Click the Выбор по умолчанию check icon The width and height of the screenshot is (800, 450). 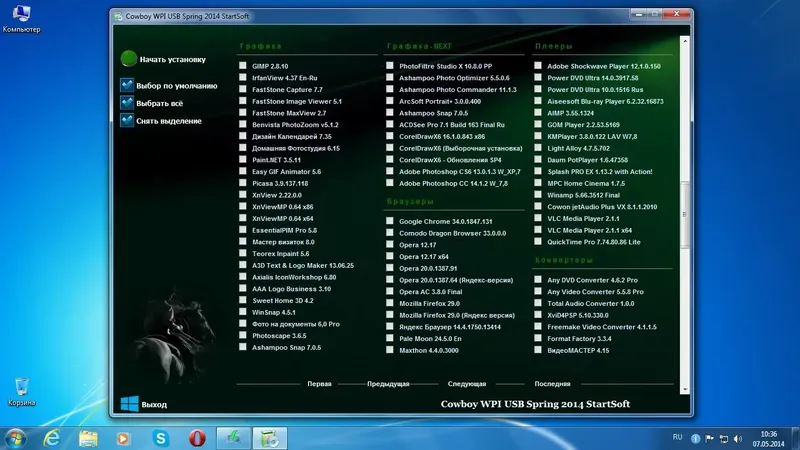[127, 85]
